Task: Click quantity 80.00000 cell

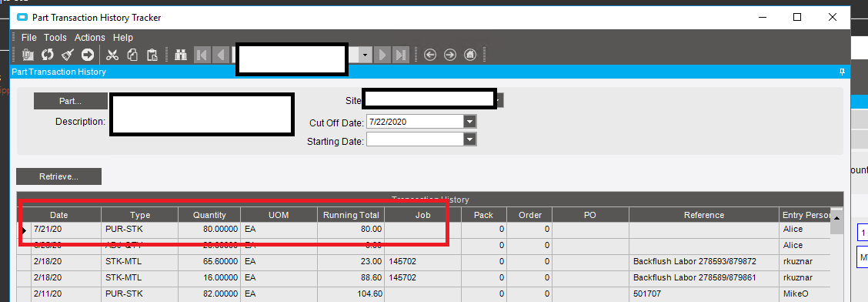Action: [209, 229]
